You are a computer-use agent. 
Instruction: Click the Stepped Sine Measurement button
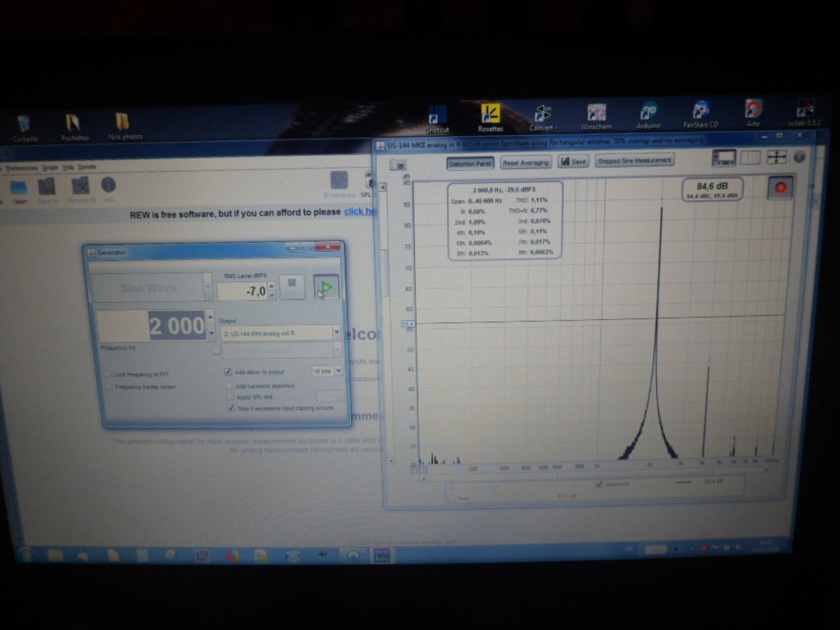tap(634, 161)
